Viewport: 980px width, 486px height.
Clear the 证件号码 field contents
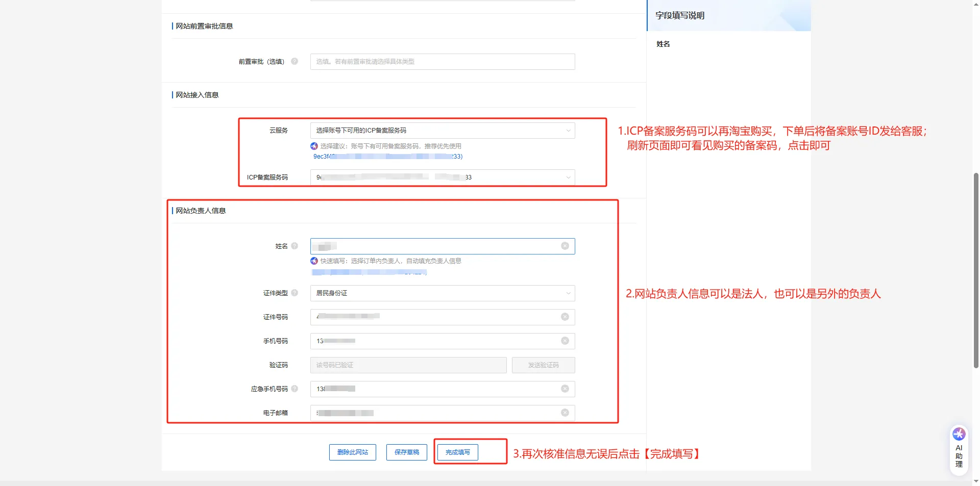pyautogui.click(x=565, y=317)
